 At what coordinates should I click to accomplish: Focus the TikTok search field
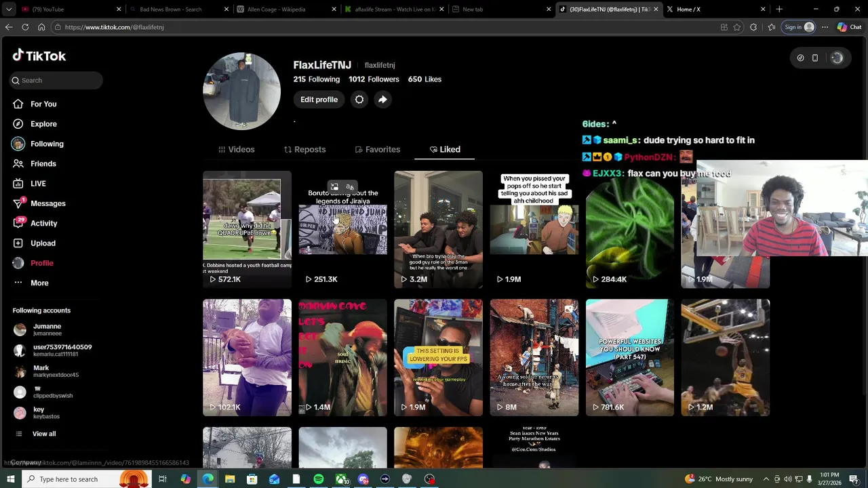coord(56,80)
